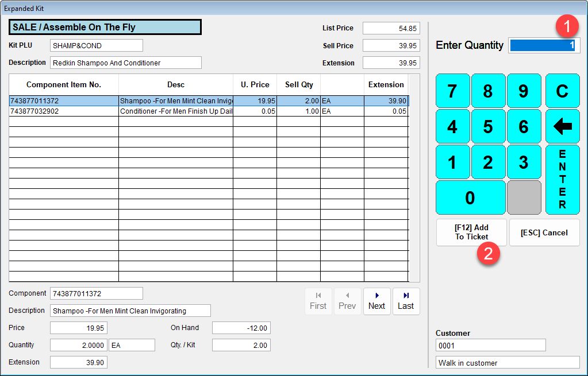Viewport: 588px width, 376px height.
Task: Click the Kit PLU field SHAMP&COND
Action: click(x=96, y=45)
